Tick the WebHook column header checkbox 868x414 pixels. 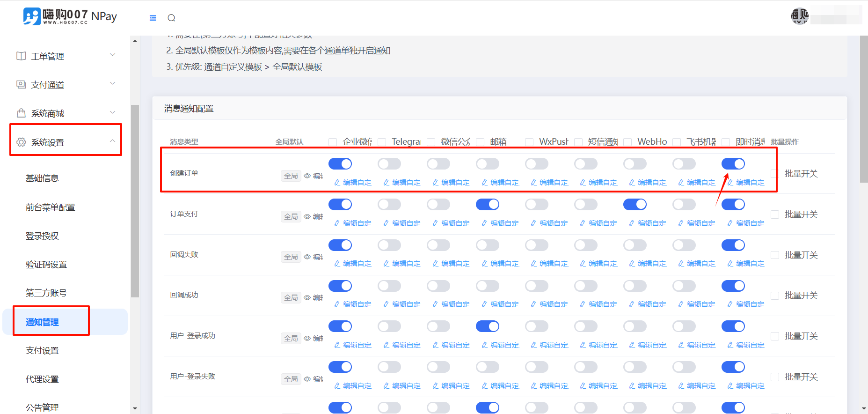point(628,142)
